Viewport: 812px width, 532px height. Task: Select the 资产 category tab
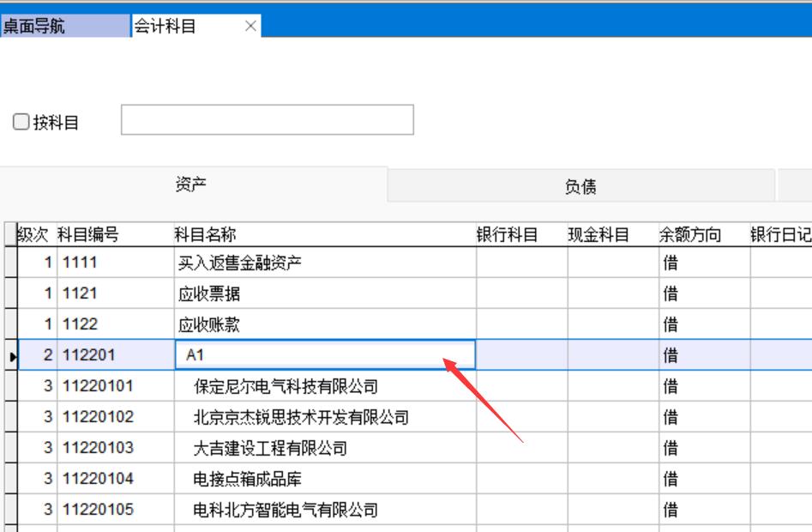(x=191, y=185)
